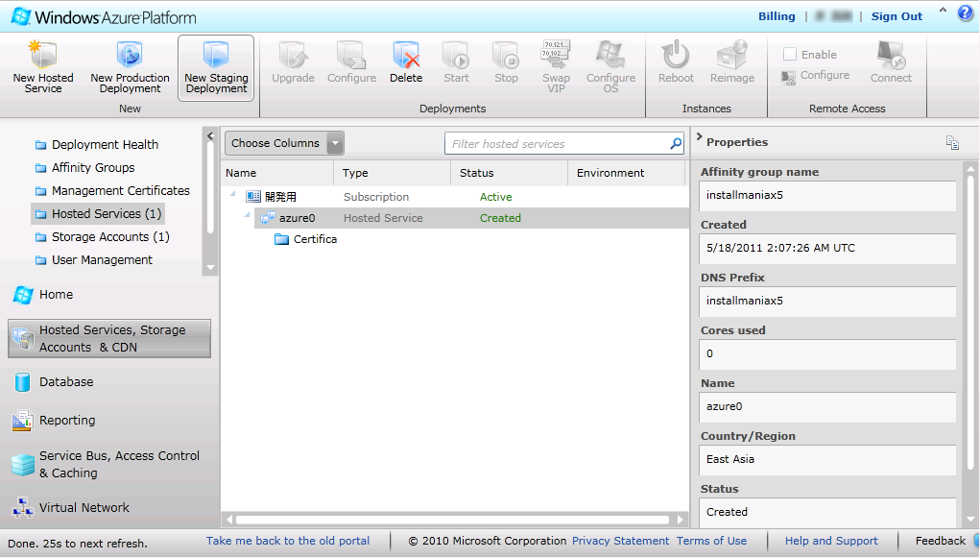Open the Reporting section
The width and height of the screenshot is (980, 558).
54,421
